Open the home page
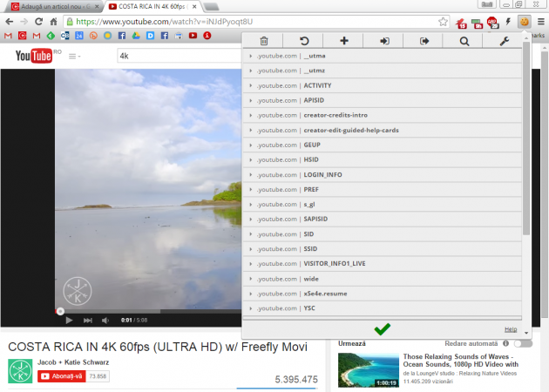The image size is (549, 392). pyautogui.click(x=53, y=22)
